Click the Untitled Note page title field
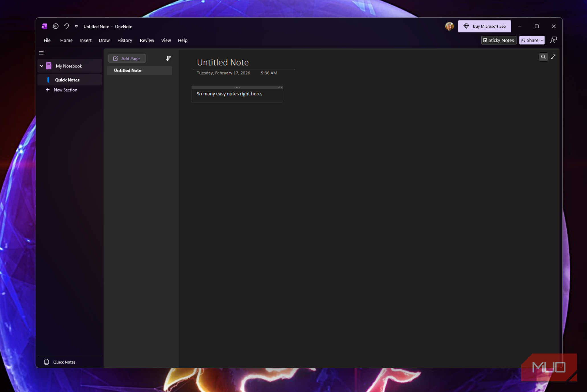The height and width of the screenshot is (392, 587). [223, 62]
